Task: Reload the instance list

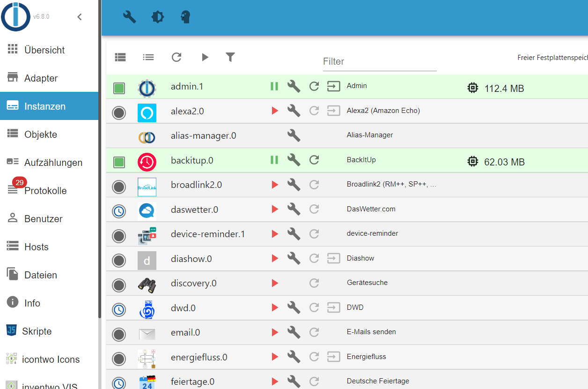Action: 176,57
